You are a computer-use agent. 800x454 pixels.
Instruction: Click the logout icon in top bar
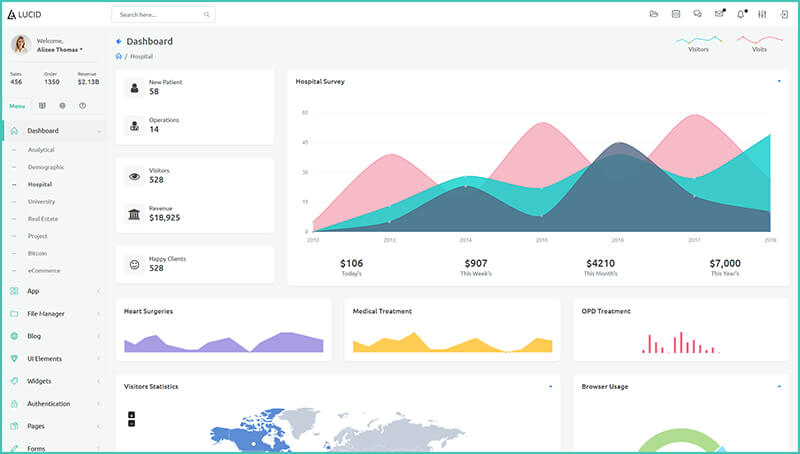783,14
